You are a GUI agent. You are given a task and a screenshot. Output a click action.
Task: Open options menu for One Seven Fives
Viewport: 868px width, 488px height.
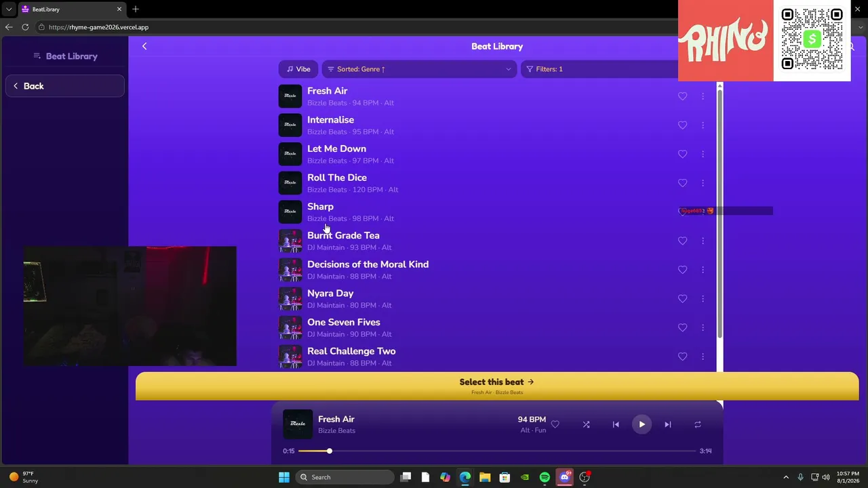click(x=703, y=327)
